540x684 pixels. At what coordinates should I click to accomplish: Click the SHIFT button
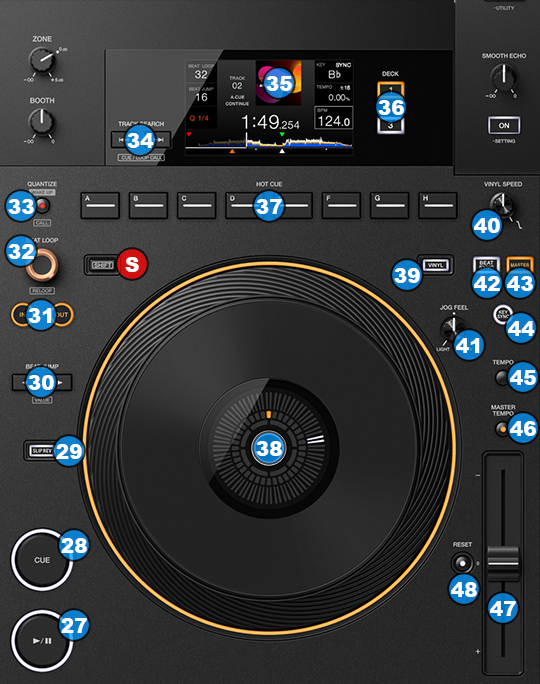(102, 265)
